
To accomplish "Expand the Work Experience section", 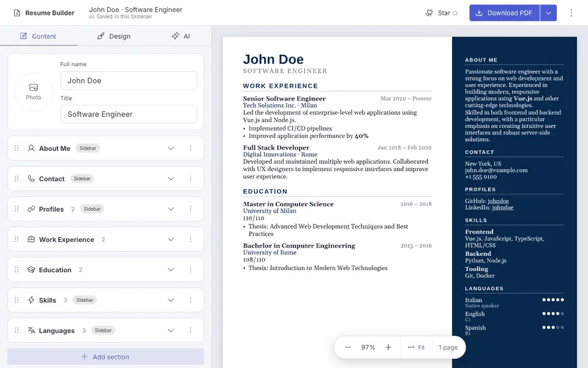I will tap(171, 240).
